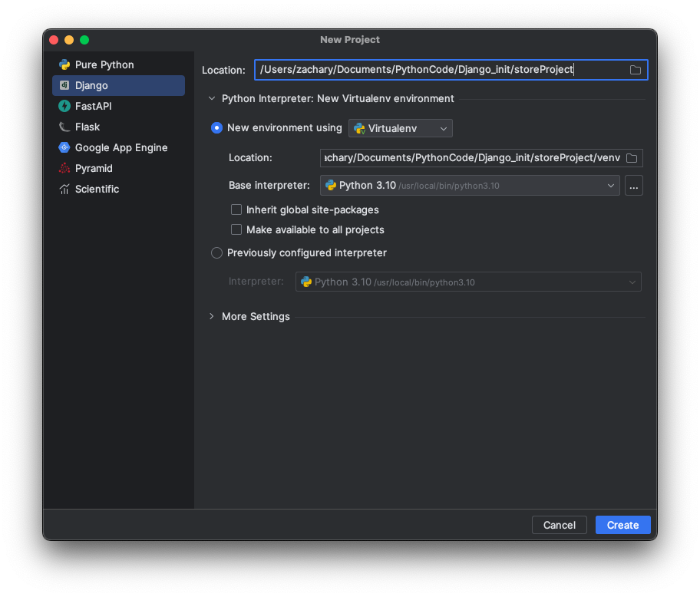700x597 pixels.
Task: Click the Django project type icon
Action: [x=64, y=86]
